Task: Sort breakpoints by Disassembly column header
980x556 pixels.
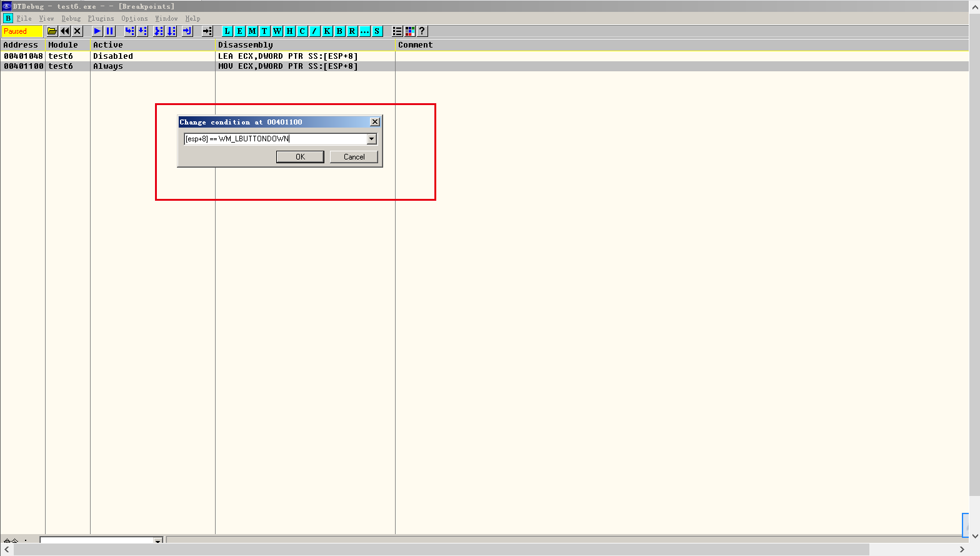Action: tap(306, 45)
